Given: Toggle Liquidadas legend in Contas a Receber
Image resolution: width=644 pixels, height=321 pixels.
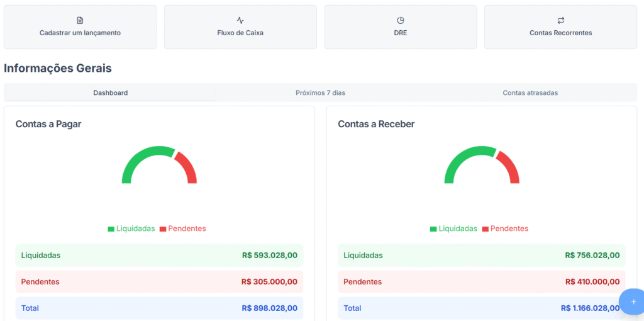Looking at the screenshot, I should (x=453, y=228).
